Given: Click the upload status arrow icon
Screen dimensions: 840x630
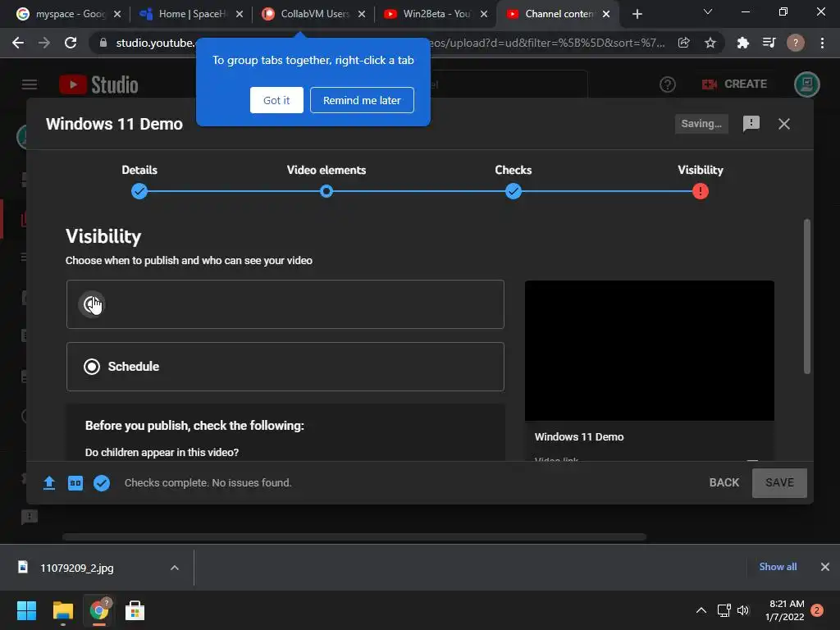Looking at the screenshot, I should [49, 482].
